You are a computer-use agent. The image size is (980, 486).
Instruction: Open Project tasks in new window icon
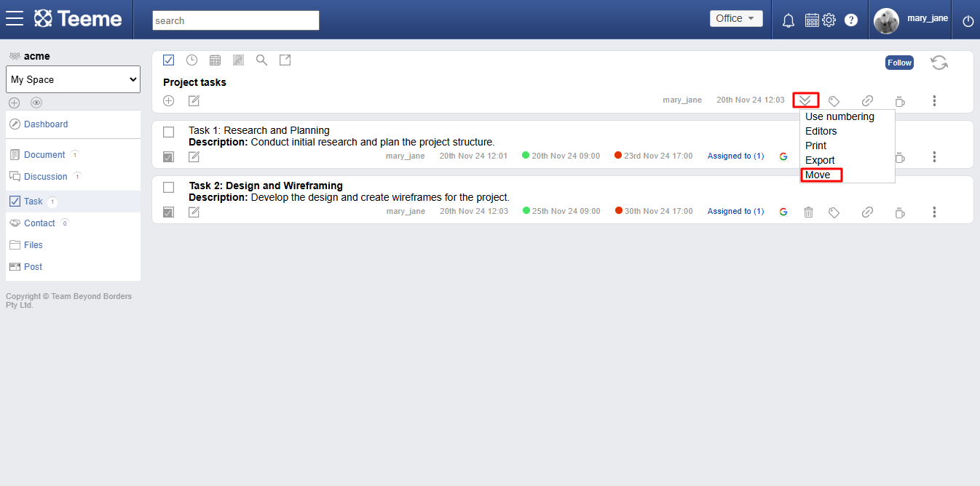[x=285, y=60]
